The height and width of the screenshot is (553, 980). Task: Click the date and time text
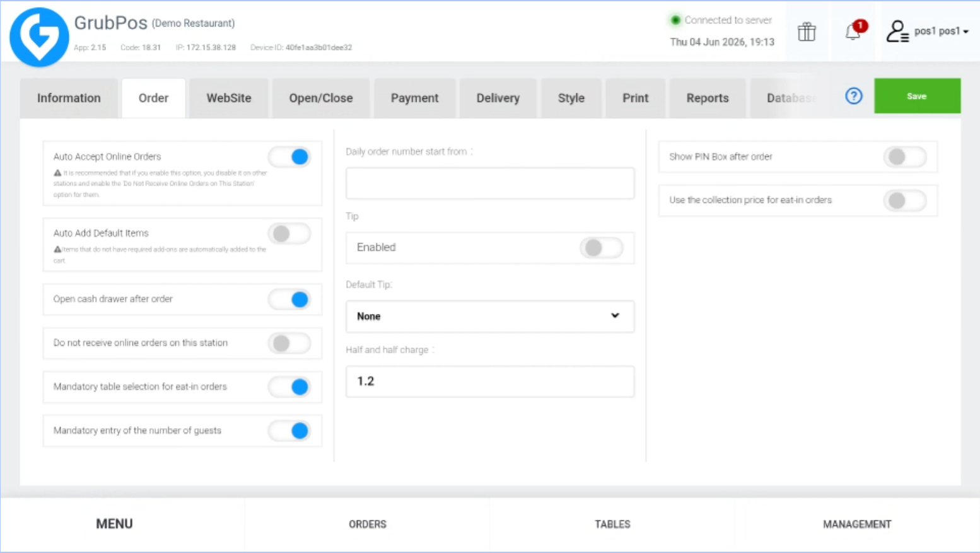722,42
